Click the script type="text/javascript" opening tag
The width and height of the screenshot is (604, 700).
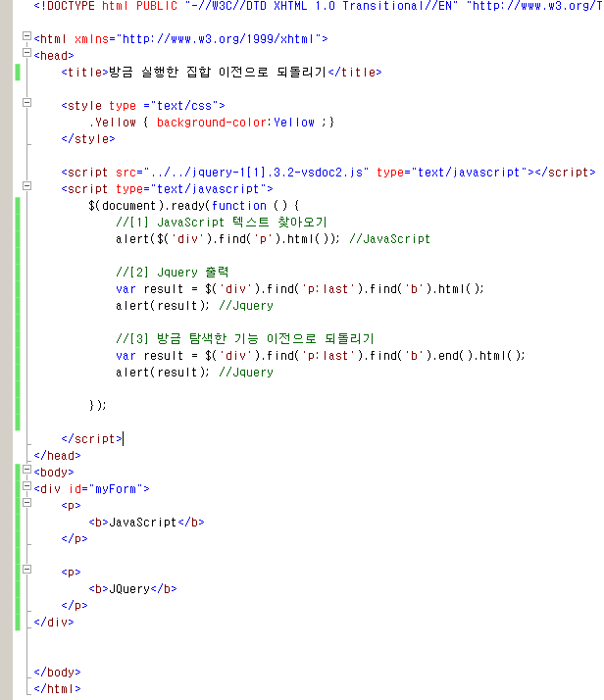[167, 189]
